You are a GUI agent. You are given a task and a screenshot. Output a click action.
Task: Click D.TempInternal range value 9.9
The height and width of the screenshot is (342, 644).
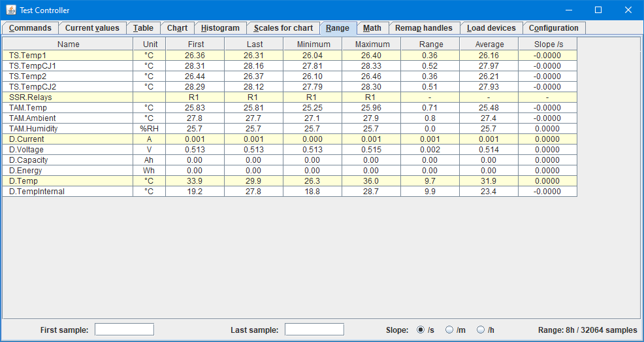(x=430, y=192)
